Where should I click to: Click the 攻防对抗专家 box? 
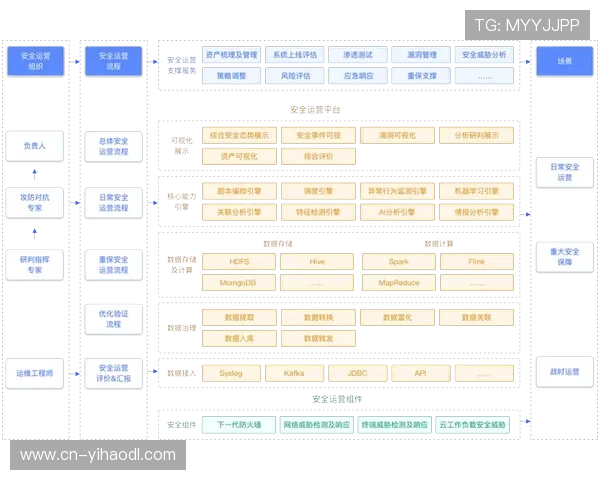coord(36,203)
